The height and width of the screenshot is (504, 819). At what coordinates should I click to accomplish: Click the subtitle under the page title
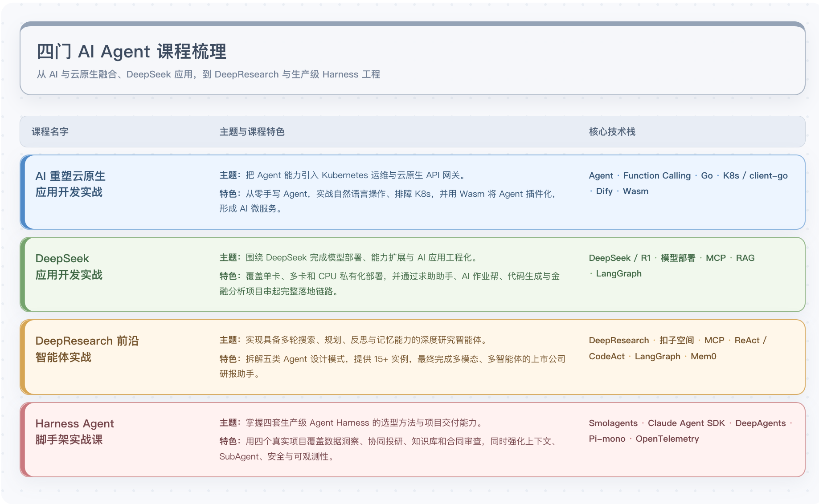click(209, 74)
